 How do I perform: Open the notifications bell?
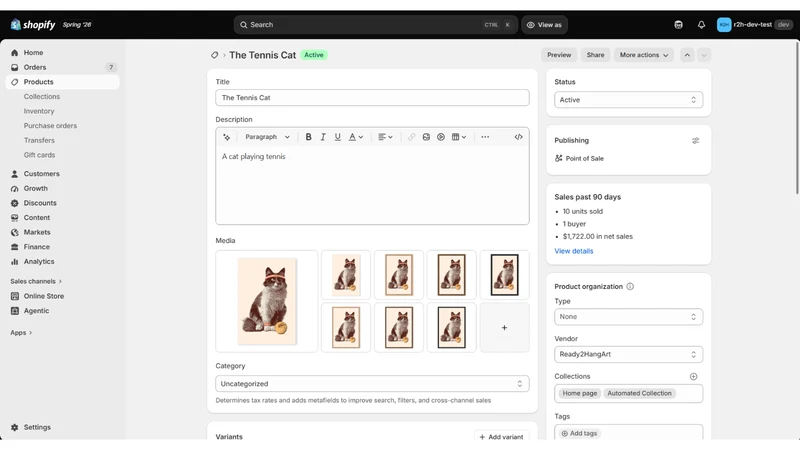[x=702, y=24]
